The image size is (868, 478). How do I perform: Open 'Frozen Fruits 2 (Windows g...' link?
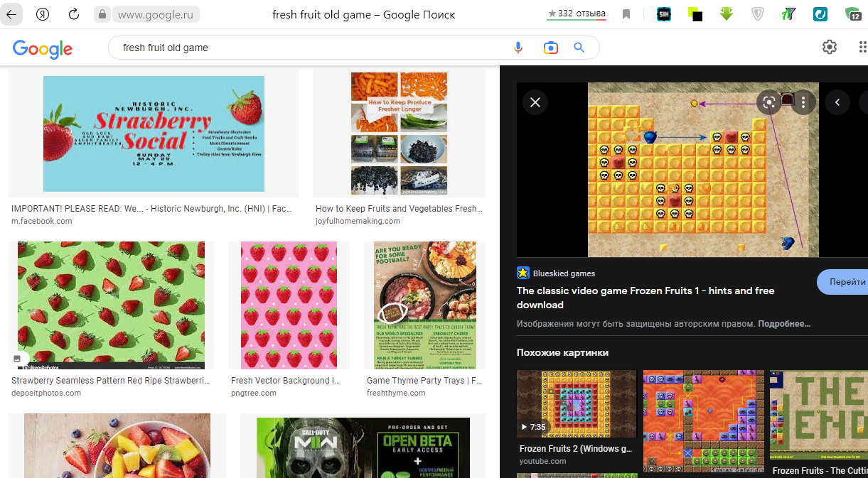click(576, 449)
